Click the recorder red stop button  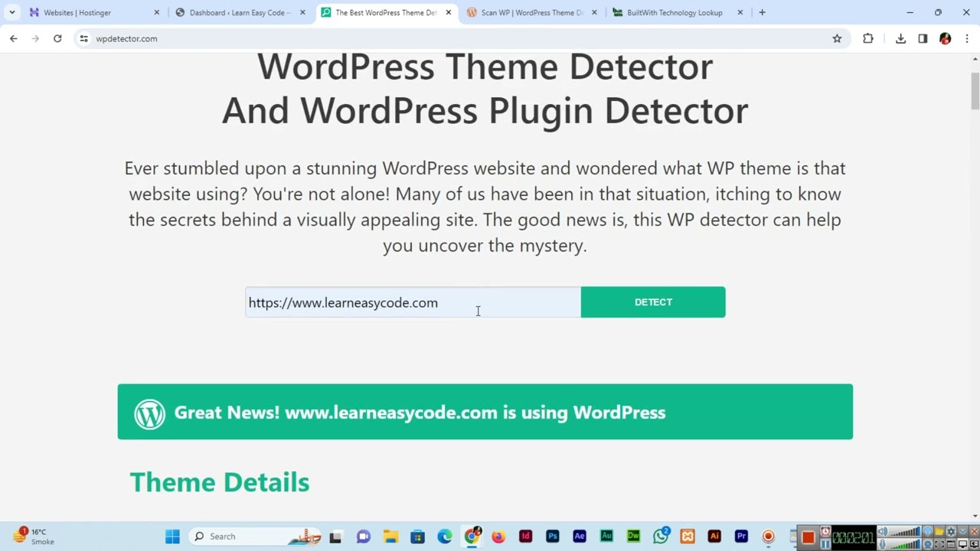[808, 537]
